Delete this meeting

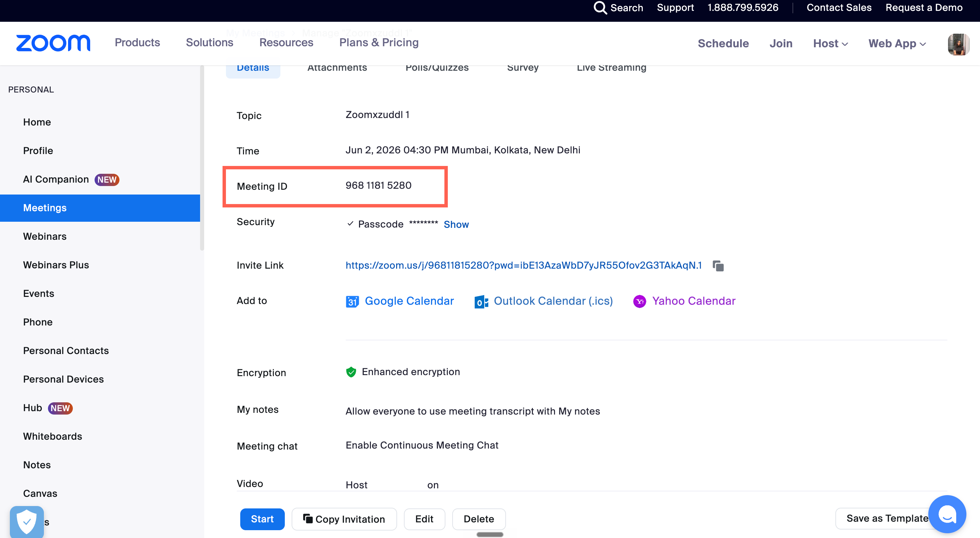click(478, 519)
